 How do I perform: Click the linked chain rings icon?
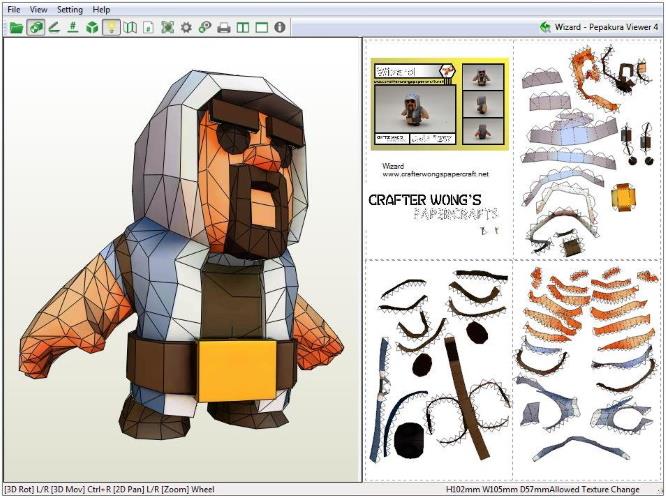tap(205, 28)
